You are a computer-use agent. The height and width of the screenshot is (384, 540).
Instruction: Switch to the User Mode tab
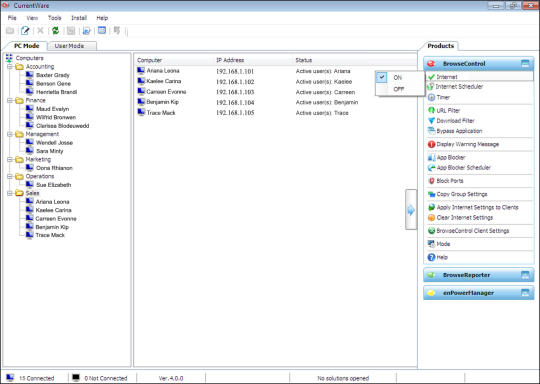click(71, 46)
